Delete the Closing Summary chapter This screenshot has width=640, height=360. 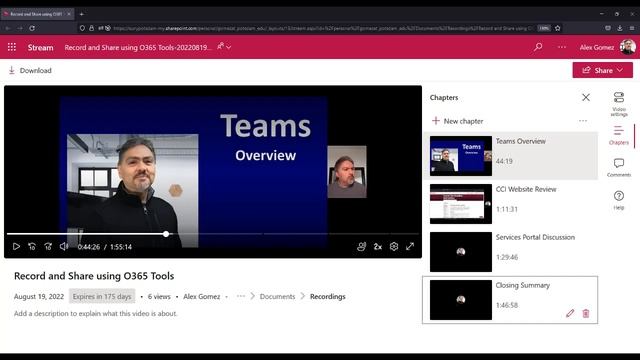(586, 313)
